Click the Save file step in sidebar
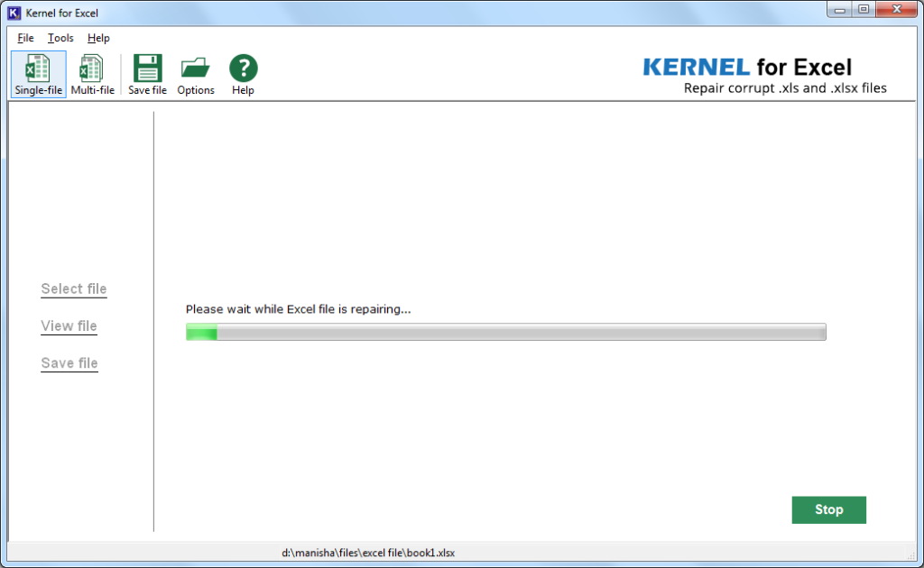This screenshot has height=568, width=924. 69,363
